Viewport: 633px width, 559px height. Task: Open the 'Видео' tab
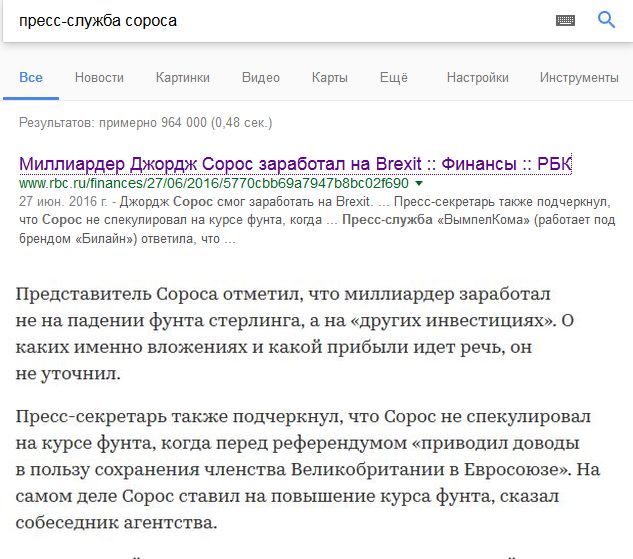pyautogui.click(x=261, y=77)
